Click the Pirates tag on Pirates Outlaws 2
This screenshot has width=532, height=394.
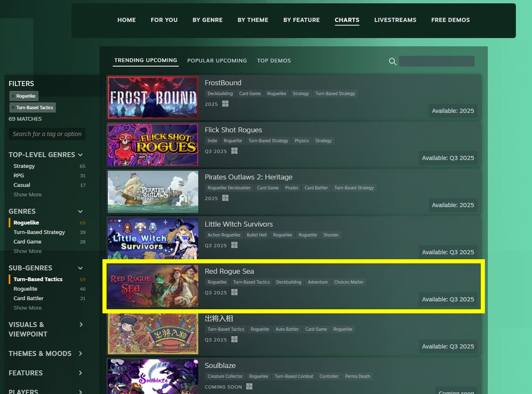[x=292, y=188]
